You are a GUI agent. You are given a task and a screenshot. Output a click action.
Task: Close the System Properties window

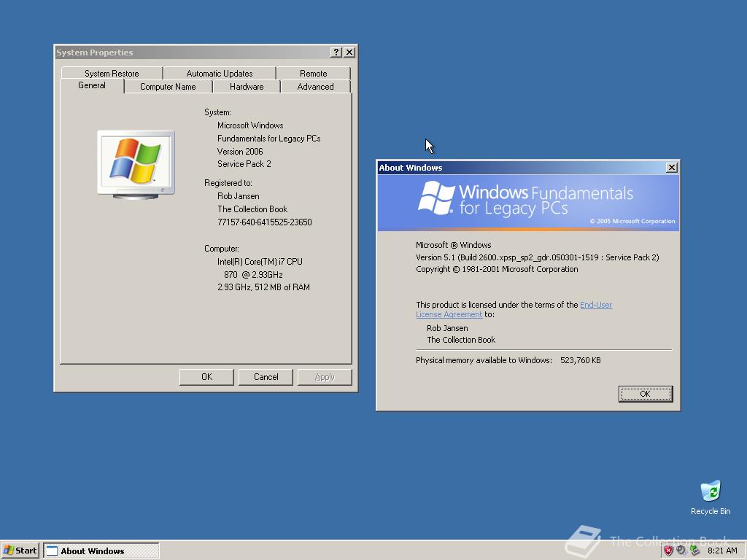pos(349,52)
